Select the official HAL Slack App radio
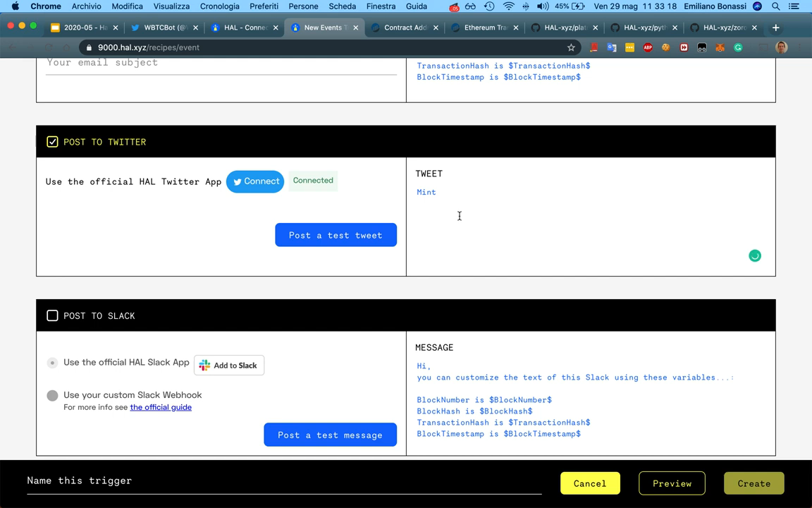812x508 pixels. [x=52, y=363]
